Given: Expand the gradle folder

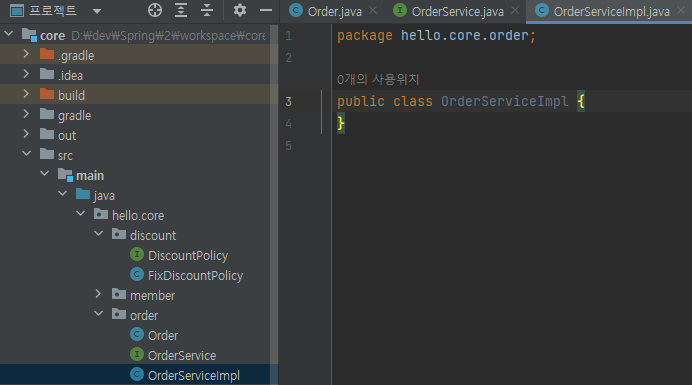Looking at the screenshot, I should (26, 114).
